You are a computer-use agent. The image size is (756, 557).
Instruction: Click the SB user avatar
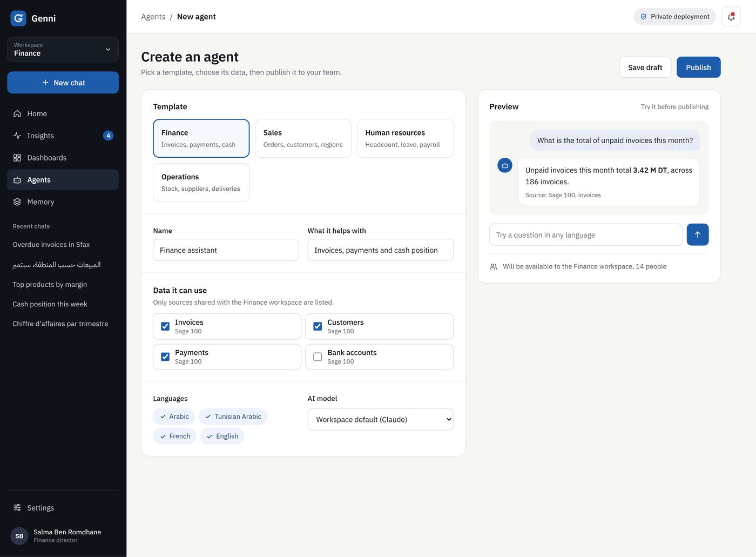[19, 536]
